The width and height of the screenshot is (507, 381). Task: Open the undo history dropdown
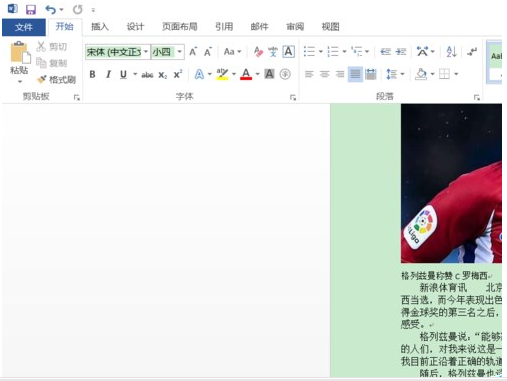click(x=61, y=10)
